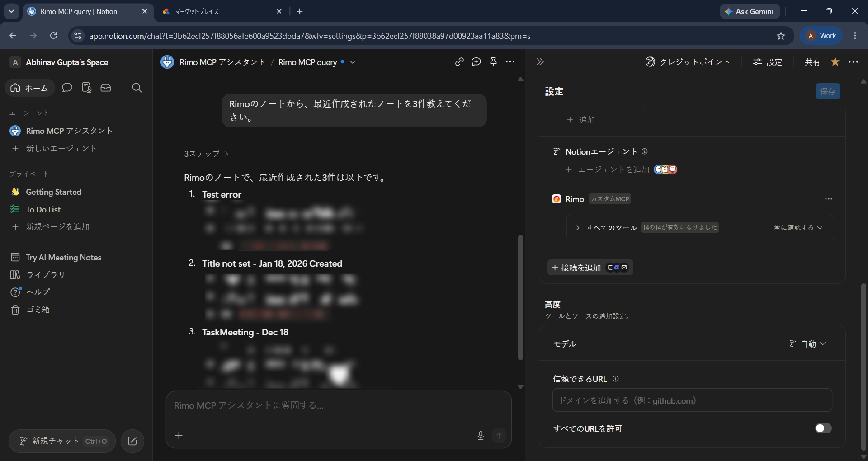Screen dimensions: 868x461
Task: Open the top-right three-dot menu
Action: [854, 62]
